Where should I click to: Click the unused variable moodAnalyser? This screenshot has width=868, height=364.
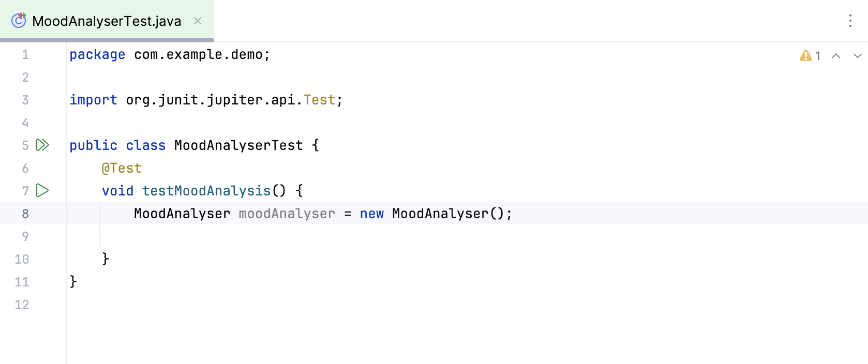pyautogui.click(x=287, y=214)
